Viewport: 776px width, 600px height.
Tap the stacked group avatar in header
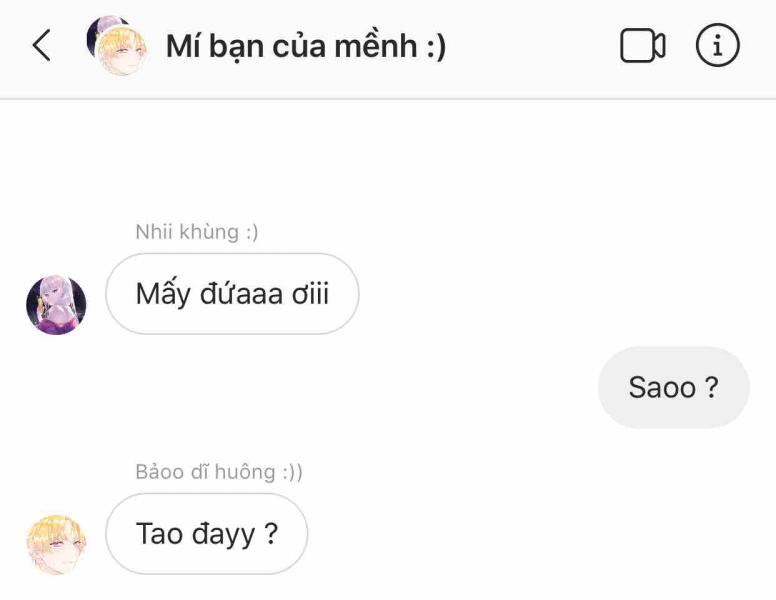(x=117, y=45)
